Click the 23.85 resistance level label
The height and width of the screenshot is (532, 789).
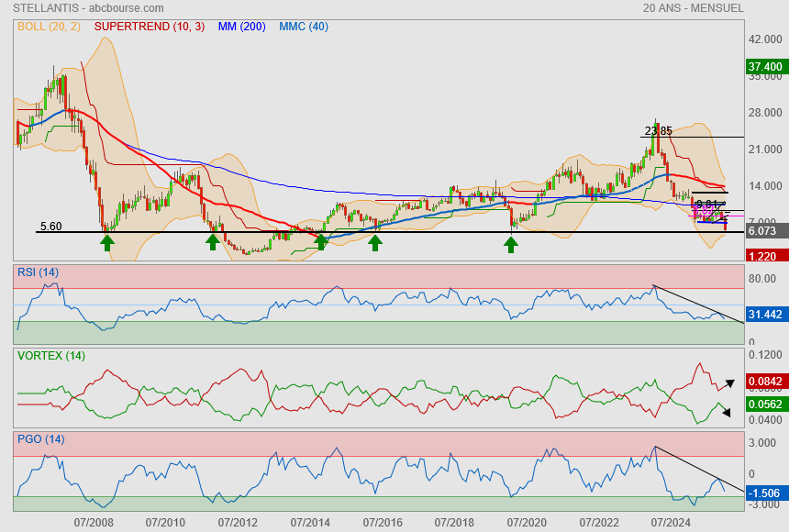(x=659, y=131)
